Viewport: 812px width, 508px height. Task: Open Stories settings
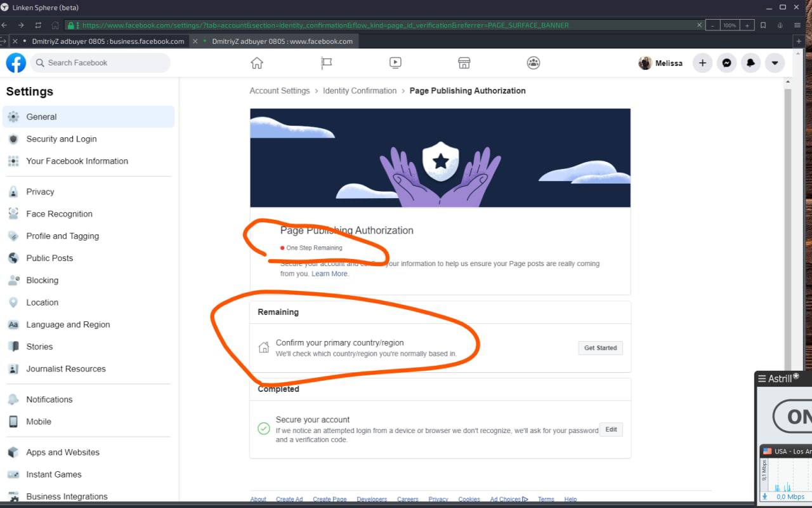tap(89, 347)
